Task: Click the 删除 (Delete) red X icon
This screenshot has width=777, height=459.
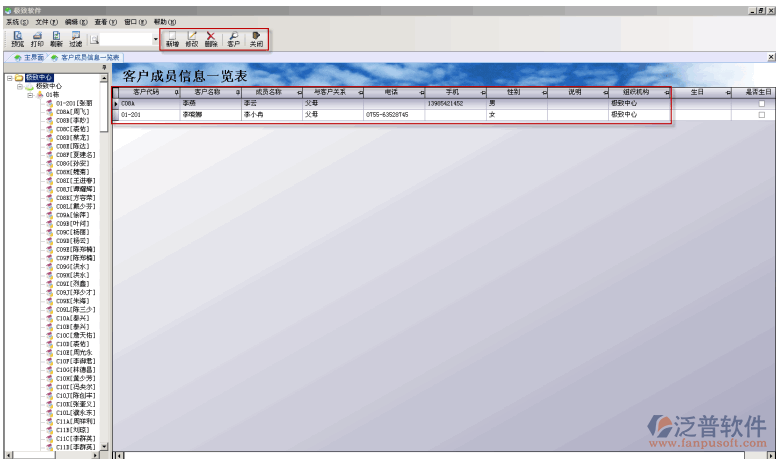Action: 211,39
